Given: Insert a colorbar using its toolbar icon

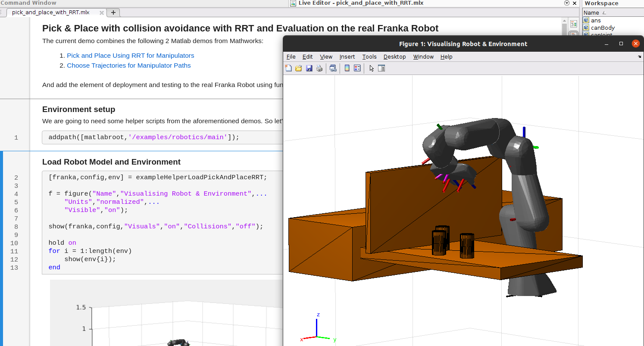Looking at the screenshot, I should point(347,68).
